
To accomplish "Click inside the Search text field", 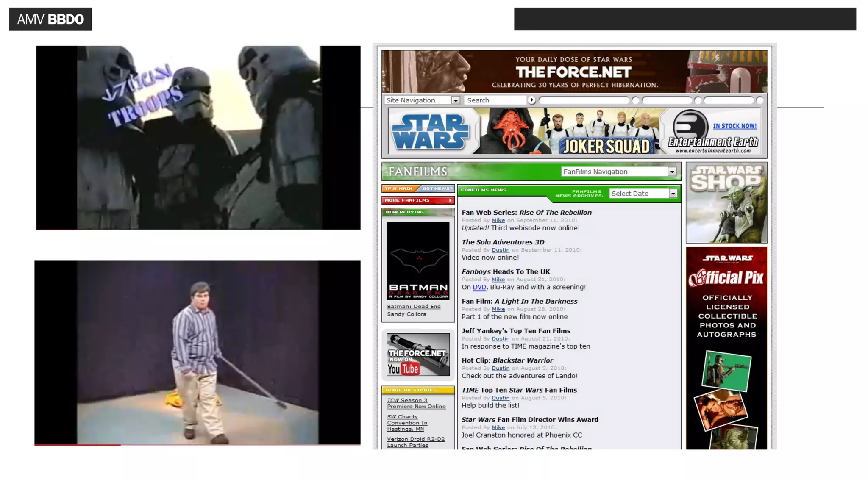I will 495,100.
